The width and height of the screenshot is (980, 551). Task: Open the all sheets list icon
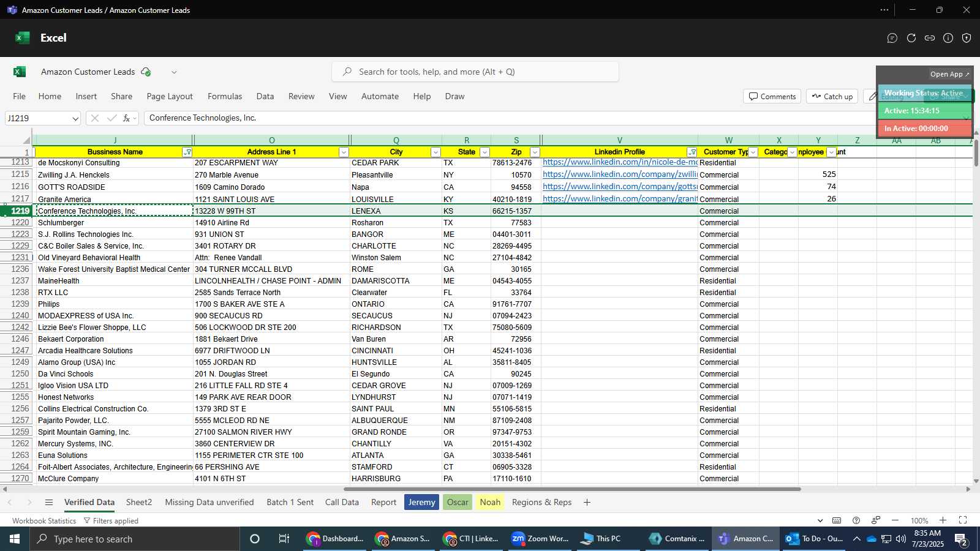coord(49,502)
